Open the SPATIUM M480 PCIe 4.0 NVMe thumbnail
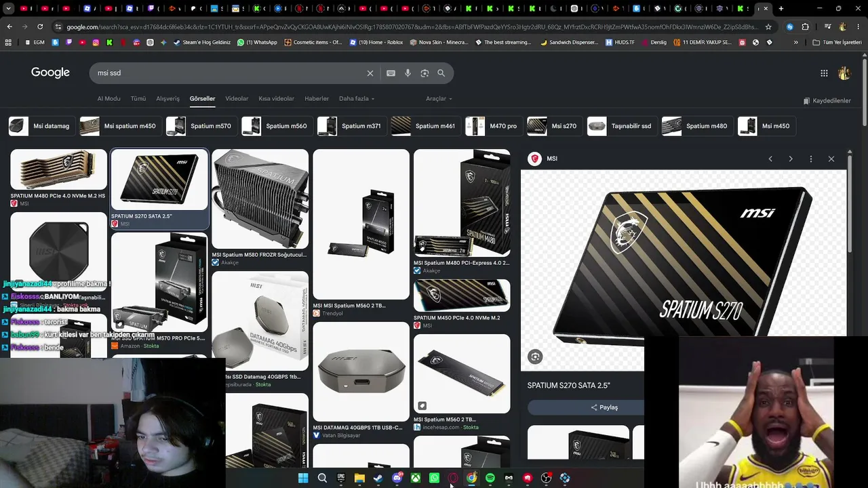This screenshot has height=488, width=868. [x=58, y=169]
